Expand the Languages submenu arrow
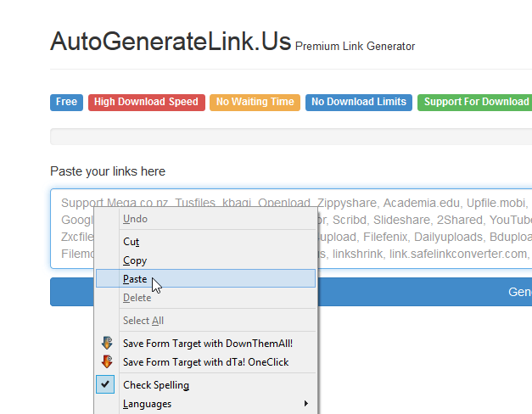This screenshot has height=414, width=532. click(x=306, y=404)
